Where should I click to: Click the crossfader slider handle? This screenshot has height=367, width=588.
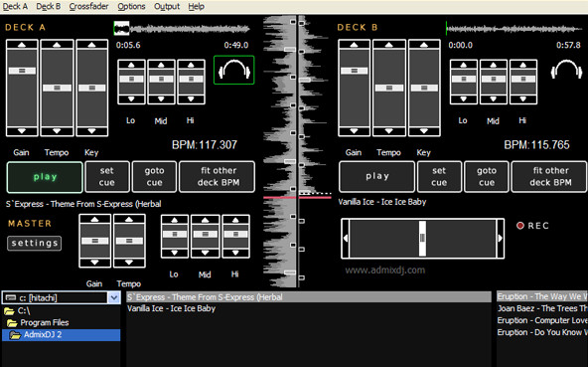tap(423, 238)
